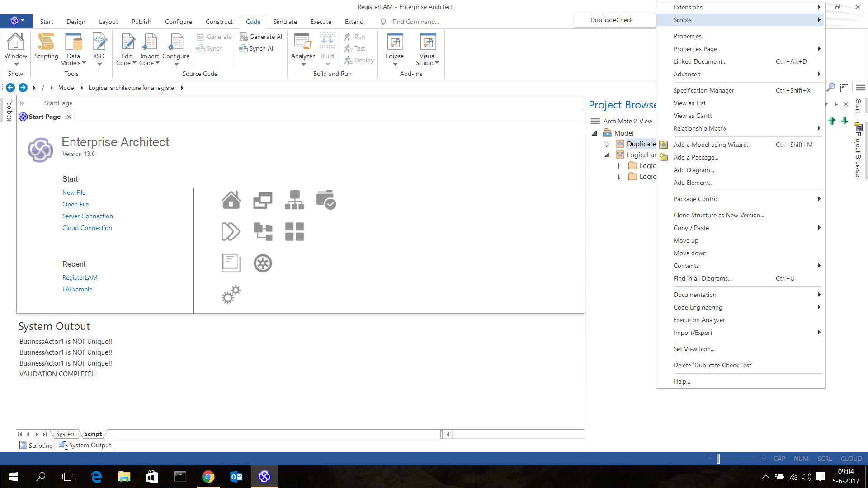Image resolution: width=868 pixels, height=488 pixels.
Task: Open File Explorer from the taskbar
Action: coord(124,476)
